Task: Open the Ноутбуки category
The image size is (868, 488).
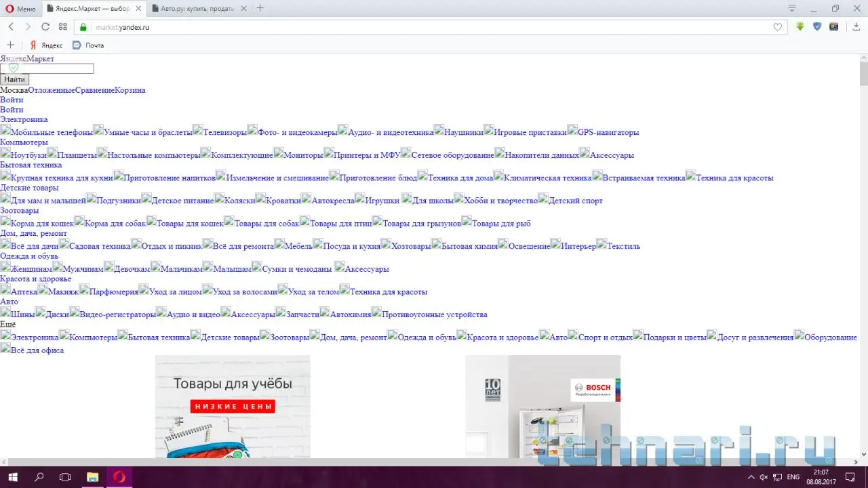Action: coord(28,155)
